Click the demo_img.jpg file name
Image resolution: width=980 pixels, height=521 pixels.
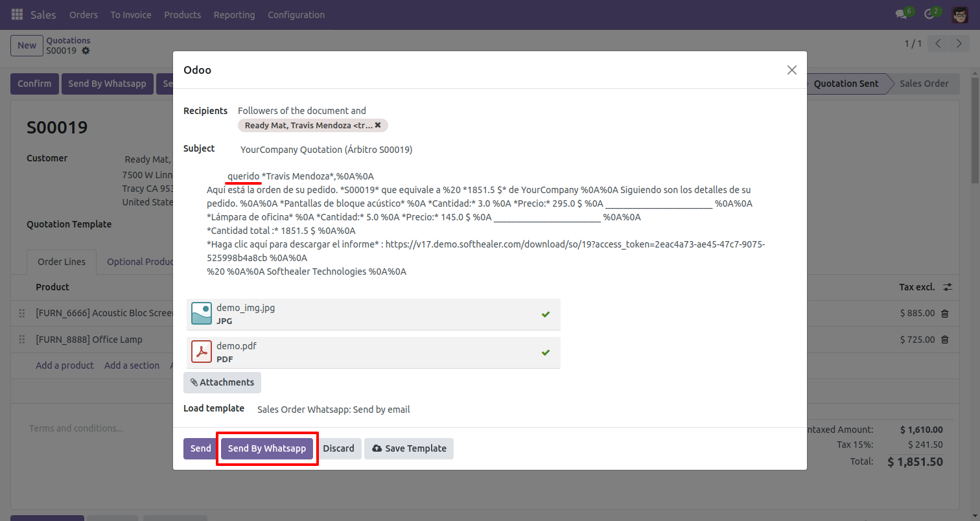[x=246, y=308]
